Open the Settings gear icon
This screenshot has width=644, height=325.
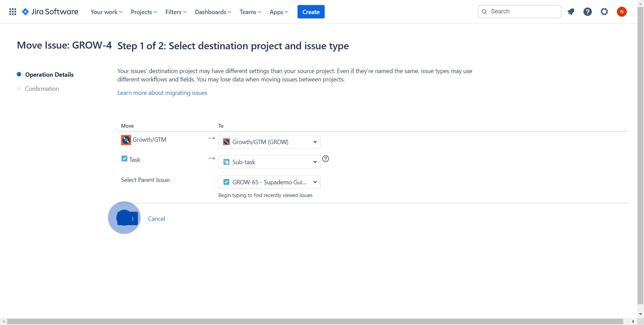(604, 12)
